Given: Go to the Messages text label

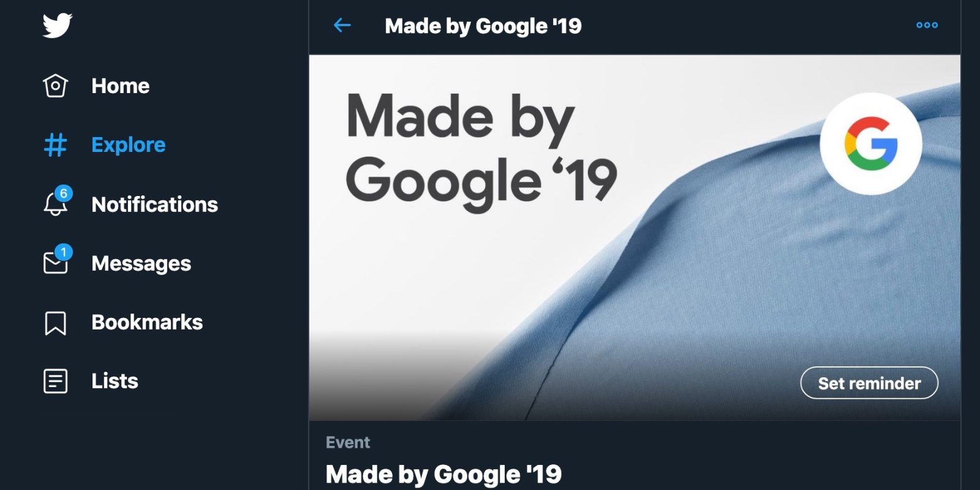Looking at the screenshot, I should (x=141, y=263).
